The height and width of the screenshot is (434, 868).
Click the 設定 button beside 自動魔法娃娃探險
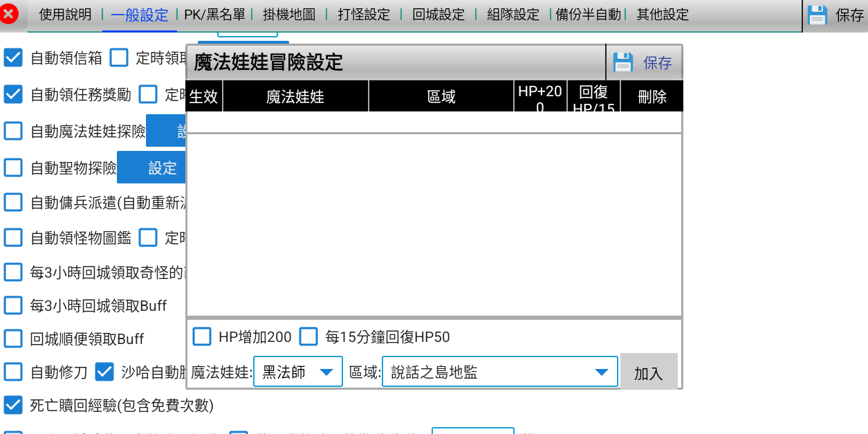coord(166,131)
